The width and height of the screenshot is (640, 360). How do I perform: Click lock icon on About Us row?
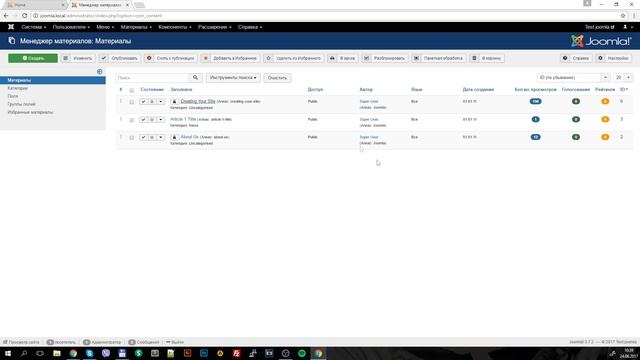point(174,137)
